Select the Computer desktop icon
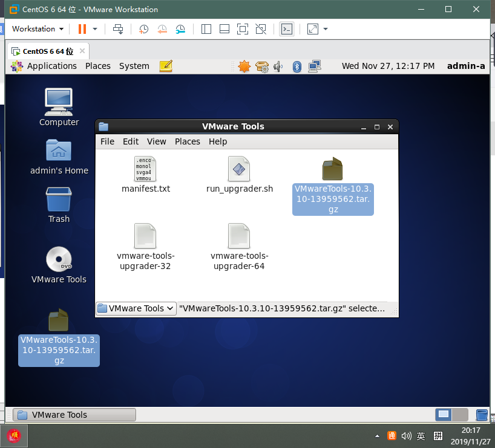The height and width of the screenshot is (448, 495). [59, 107]
